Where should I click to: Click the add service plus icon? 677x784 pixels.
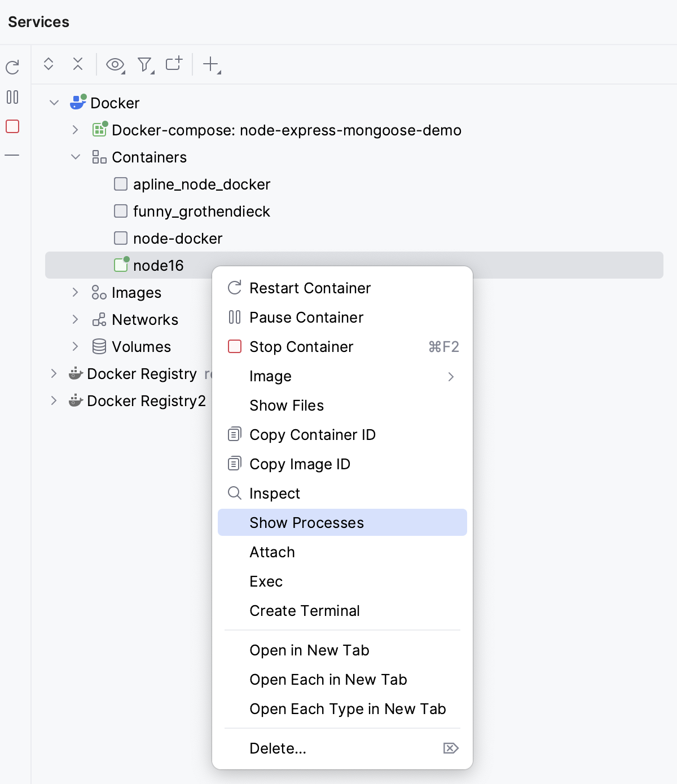(x=209, y=64)
